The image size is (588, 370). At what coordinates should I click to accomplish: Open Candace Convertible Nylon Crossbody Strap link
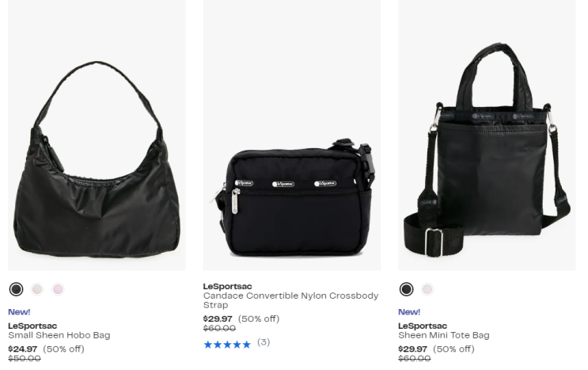tap(290, 300)
